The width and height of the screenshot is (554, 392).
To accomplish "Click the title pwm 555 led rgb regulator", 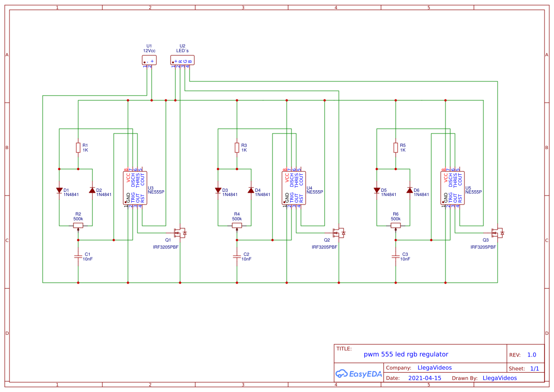I will [406, 354].
